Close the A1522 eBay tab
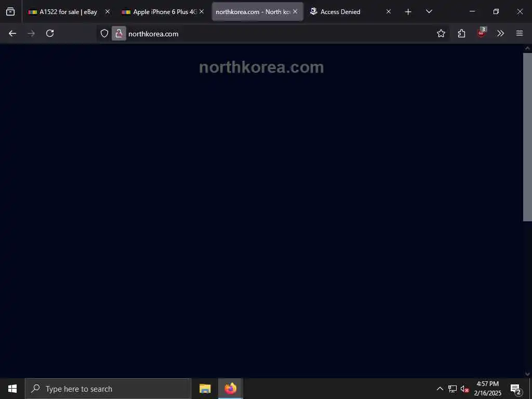This screenshot has height=399, width=532. tap(108, 11)
